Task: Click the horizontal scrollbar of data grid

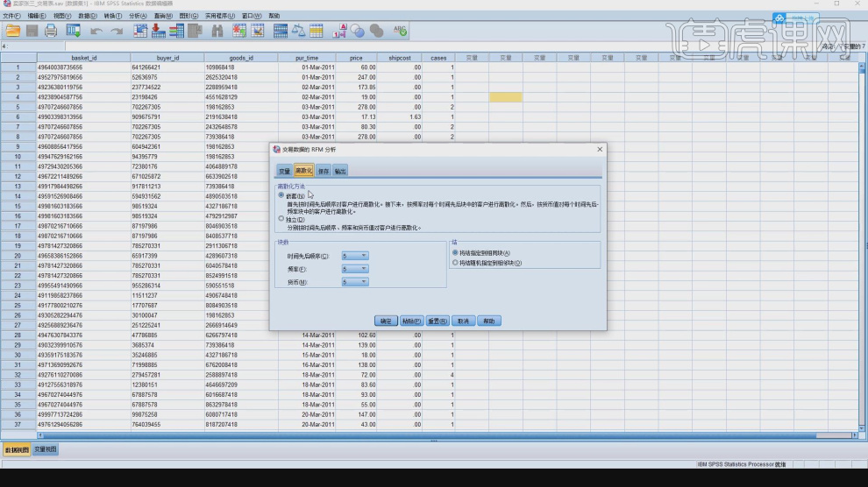Action: [448, 435]
